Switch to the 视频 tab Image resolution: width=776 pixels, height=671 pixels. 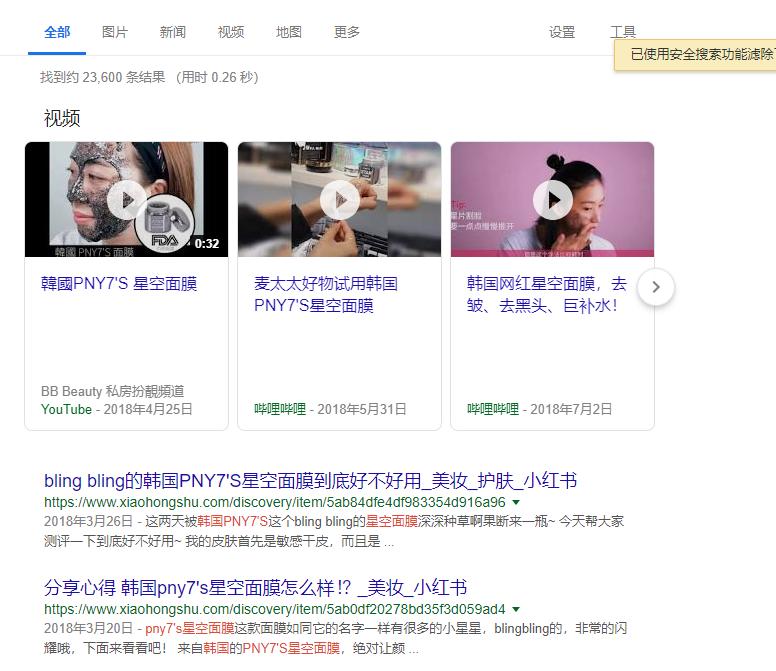[231, 33]
